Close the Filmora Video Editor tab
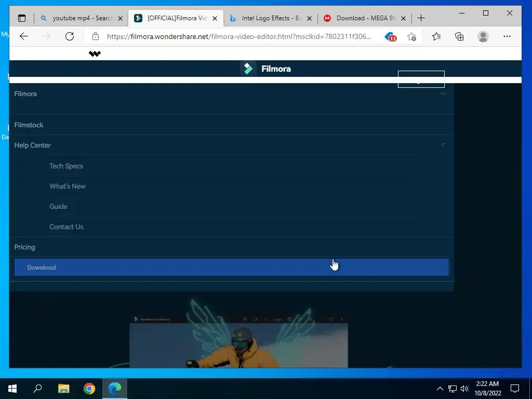The image size is (532, 399). pos(215,18)
